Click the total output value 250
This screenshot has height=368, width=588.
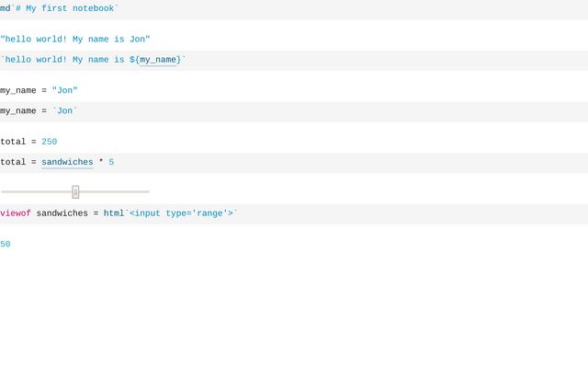[49, 142]
